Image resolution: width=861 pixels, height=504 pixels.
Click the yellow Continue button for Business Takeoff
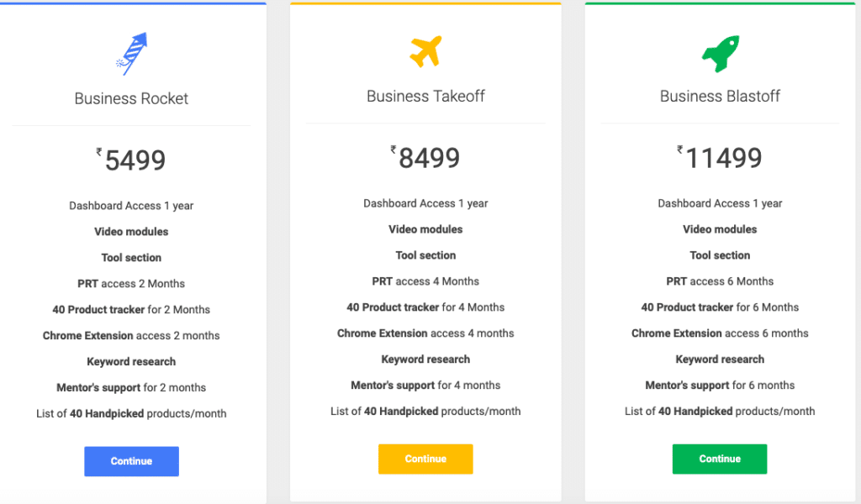[425, 459]
